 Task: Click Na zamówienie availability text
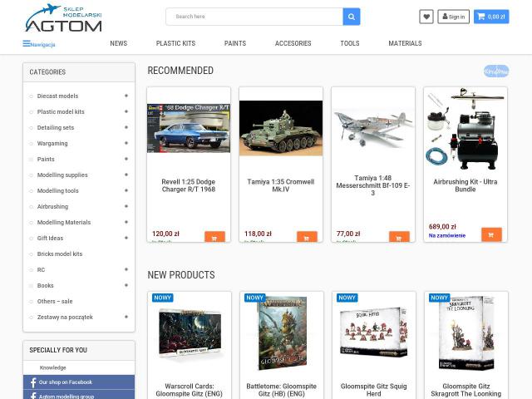tap(447, 235)
